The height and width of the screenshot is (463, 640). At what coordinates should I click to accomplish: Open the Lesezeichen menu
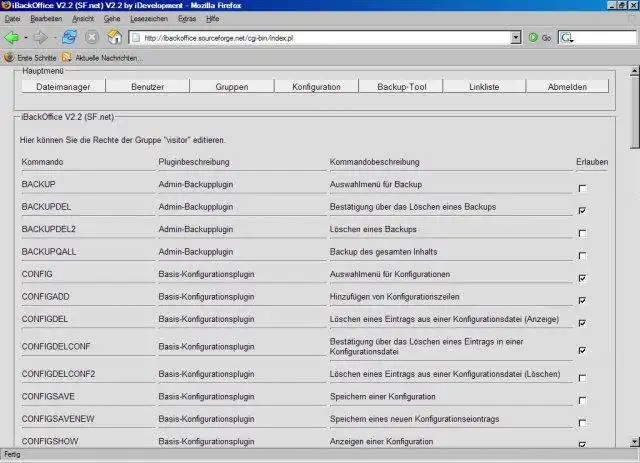[x=149, y=19]
